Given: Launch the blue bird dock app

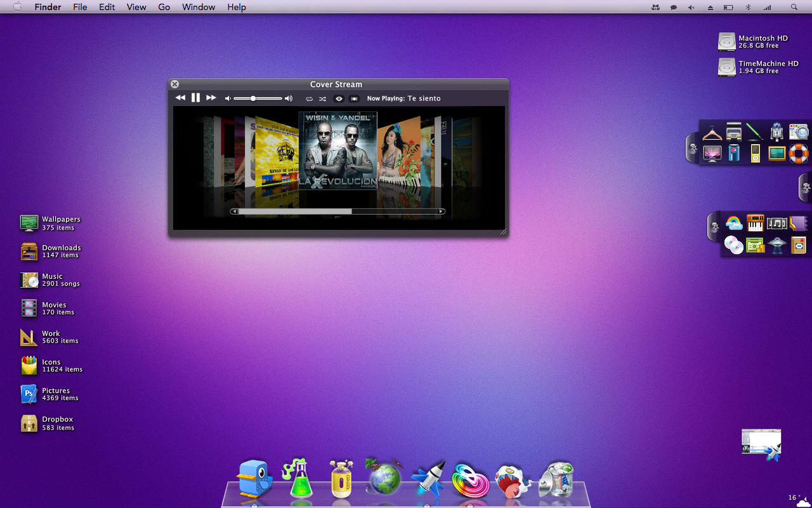Looking at the screenshot, I should pyautogui.click(x=255, y=478).
